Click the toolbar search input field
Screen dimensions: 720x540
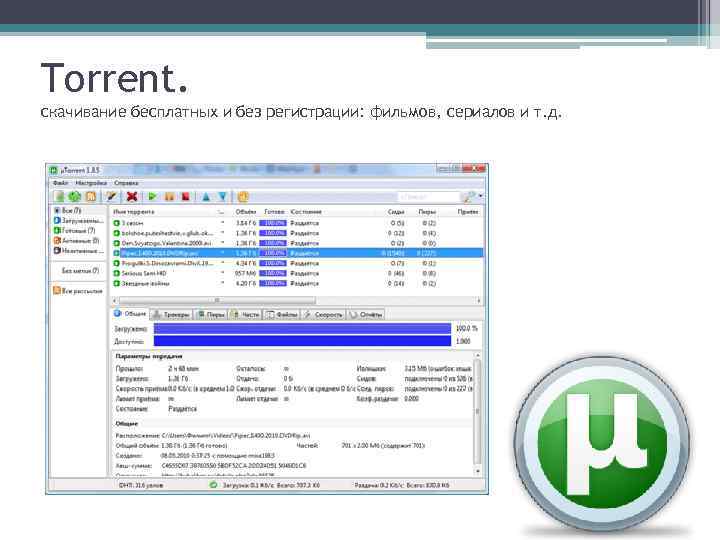[429, 197]
